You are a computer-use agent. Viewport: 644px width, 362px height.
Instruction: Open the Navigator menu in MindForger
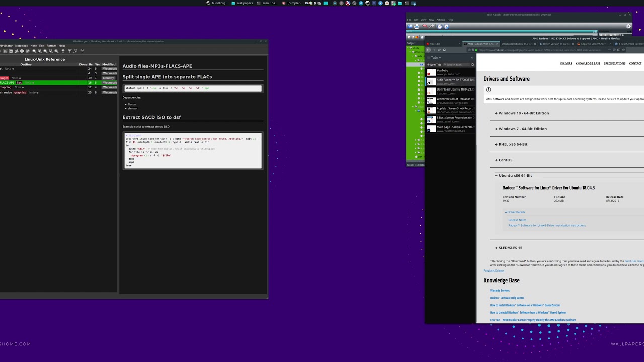point(7,46)
